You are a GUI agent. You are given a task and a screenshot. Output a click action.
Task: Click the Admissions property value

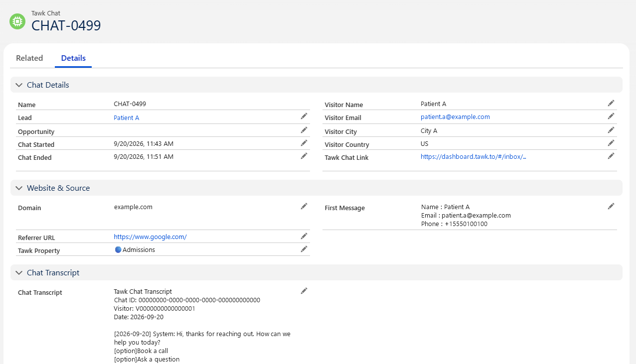coord(139,250)
